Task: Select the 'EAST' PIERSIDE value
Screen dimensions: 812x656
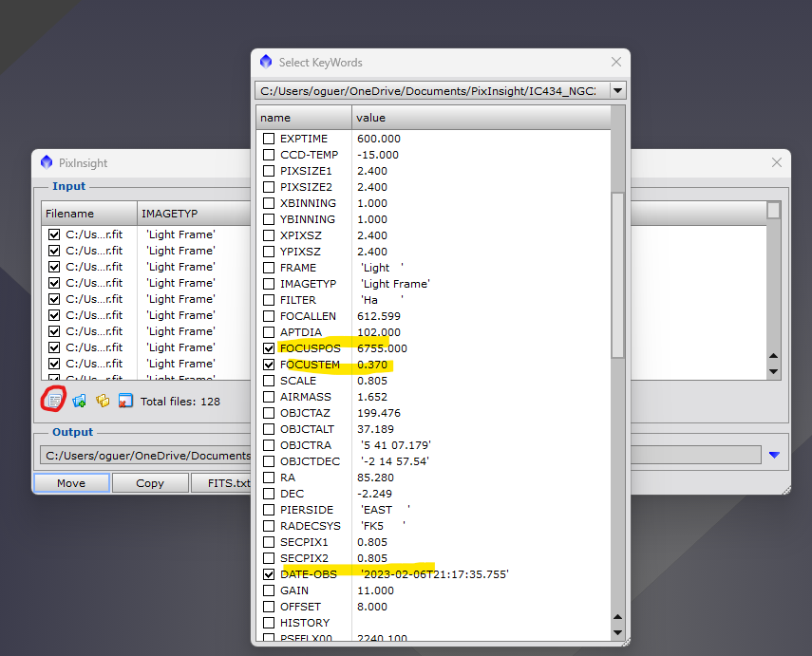Action: pos(386,510)
